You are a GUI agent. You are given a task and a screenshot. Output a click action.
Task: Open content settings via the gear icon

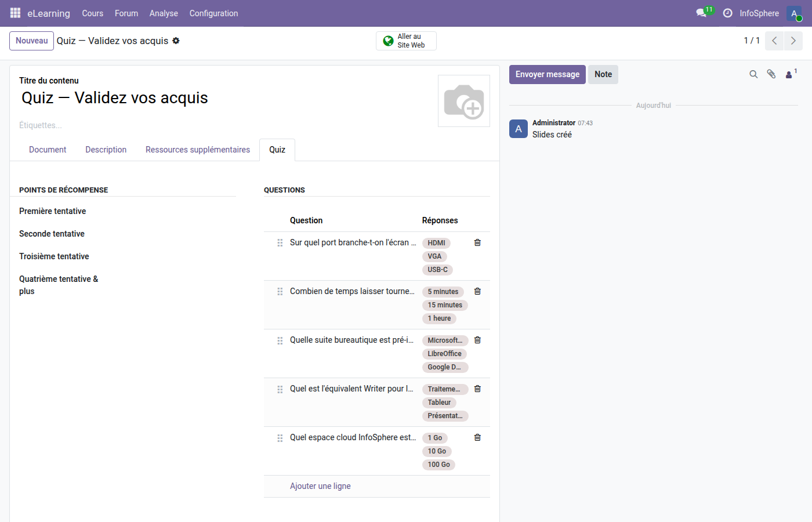175,41
